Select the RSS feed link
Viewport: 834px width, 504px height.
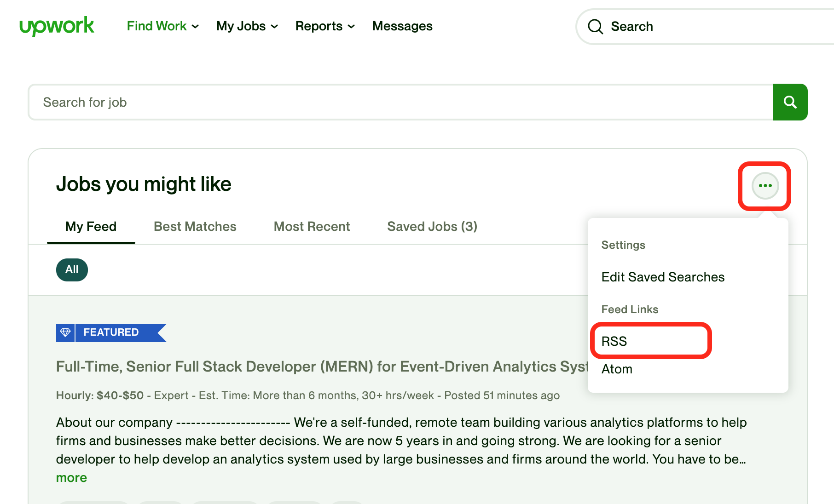614,341
